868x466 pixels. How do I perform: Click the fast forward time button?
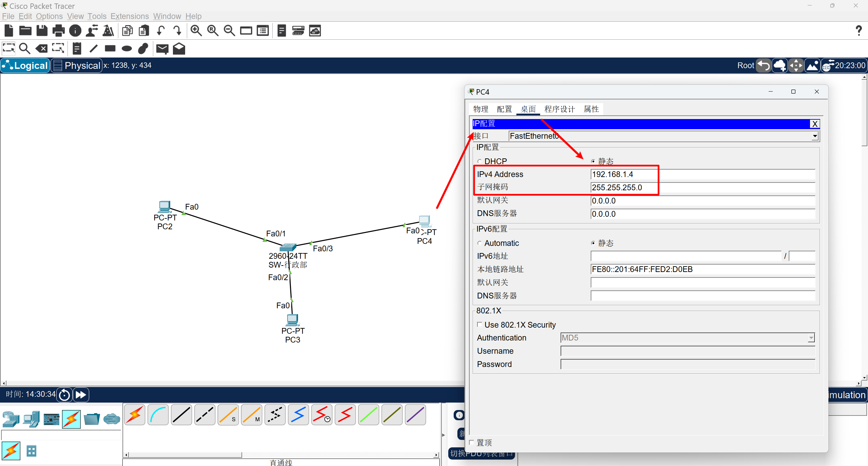[81, 395]
